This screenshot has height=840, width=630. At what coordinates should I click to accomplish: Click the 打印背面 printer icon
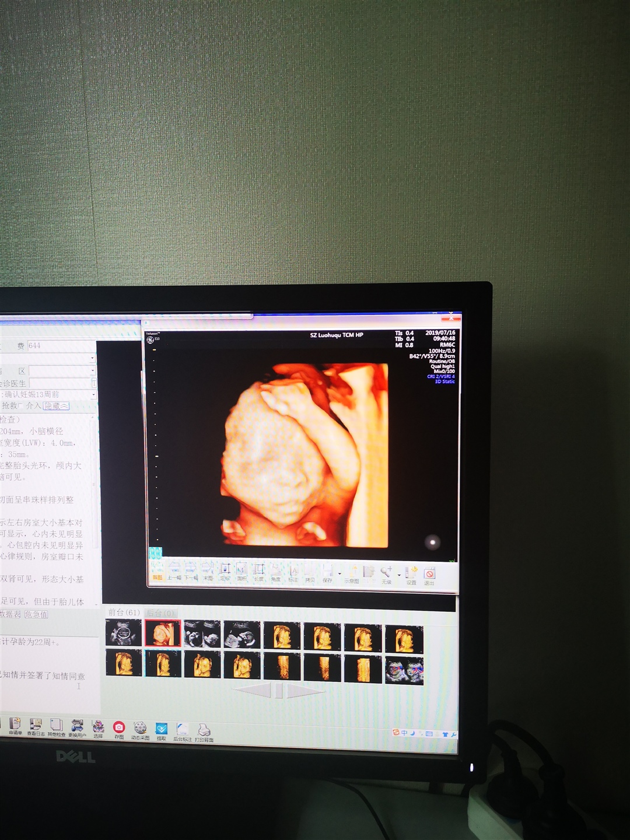click(x=204, y=730)
